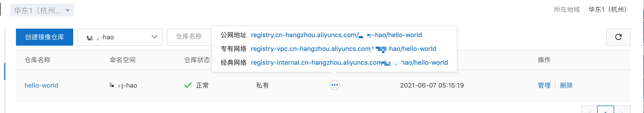The image size is (644, 113).
Task: Click 管理 for the hello-world repository
Action: [544, 85]
